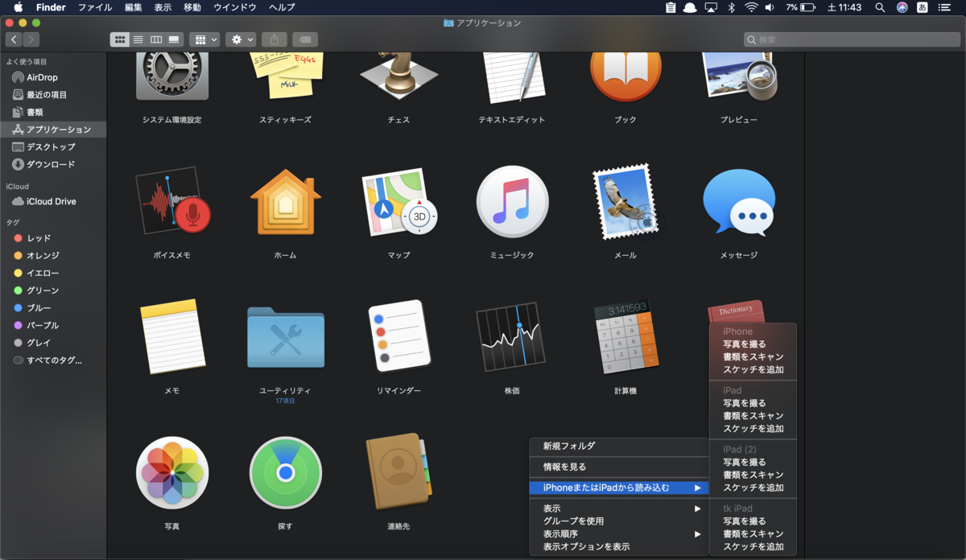
Task: Switch to list view in toolbar
Action: tap(138, 39)
